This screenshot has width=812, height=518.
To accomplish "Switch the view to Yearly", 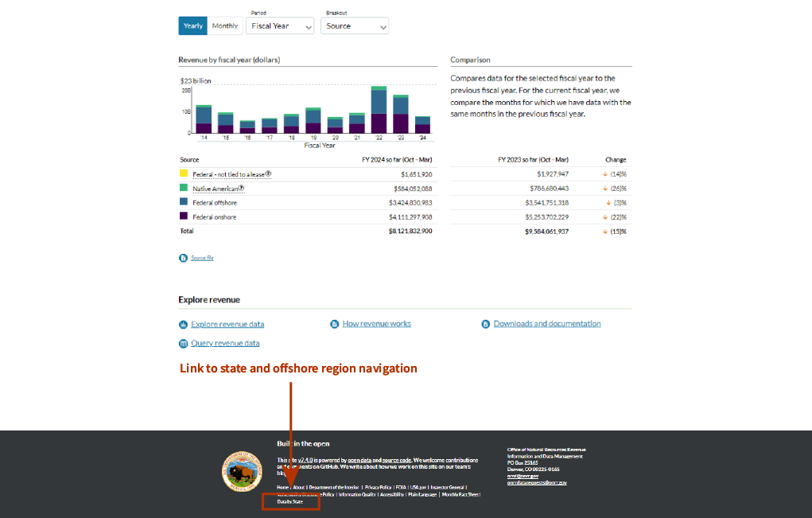I will click(192, 26).
